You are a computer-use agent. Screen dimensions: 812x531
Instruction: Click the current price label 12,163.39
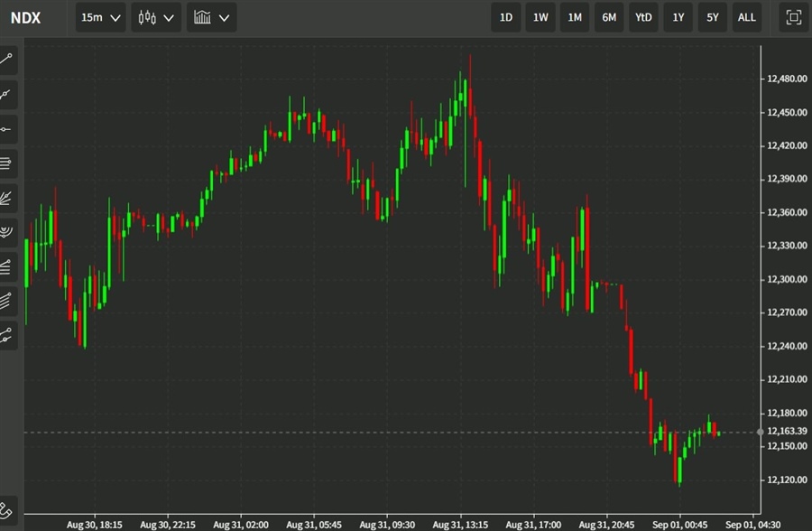pyautogui.click(x=787, y=431)
